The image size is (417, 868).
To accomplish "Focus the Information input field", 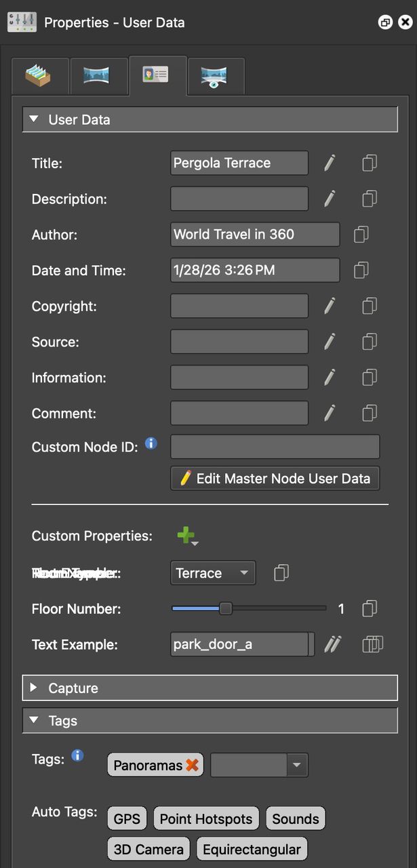I will (x=239, y=377).
